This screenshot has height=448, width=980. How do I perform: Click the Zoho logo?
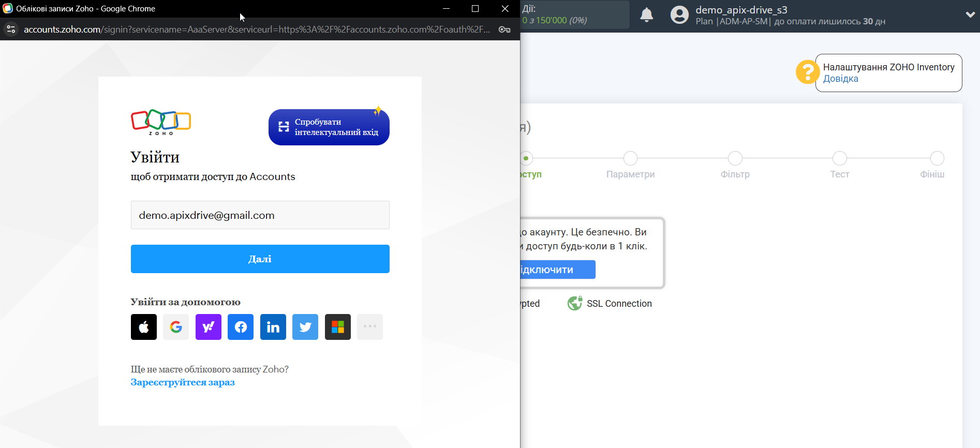point(161,123)
